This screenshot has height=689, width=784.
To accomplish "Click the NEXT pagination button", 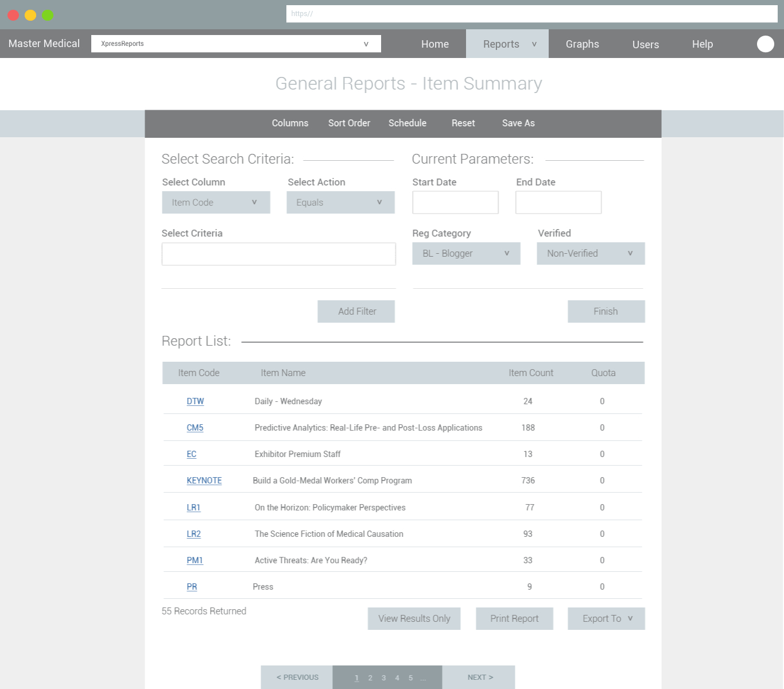I will pos(479,678).
